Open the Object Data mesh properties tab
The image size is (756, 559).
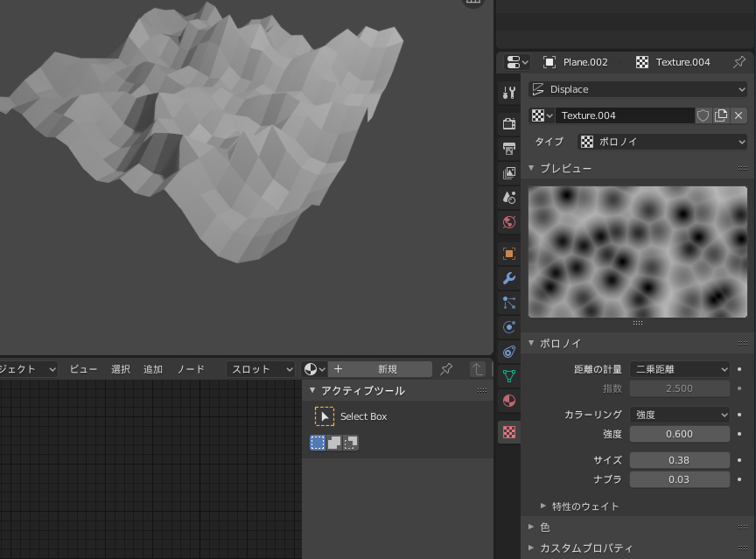[509, 376]
